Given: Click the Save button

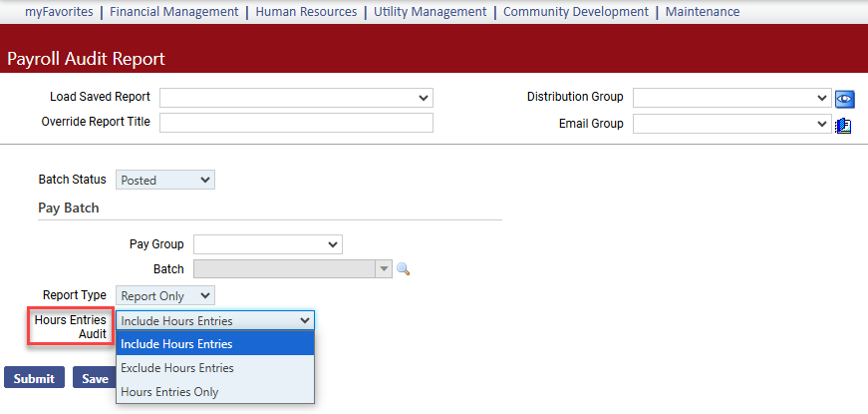Looking at the screenshot, I should click(x=94, y=378).
